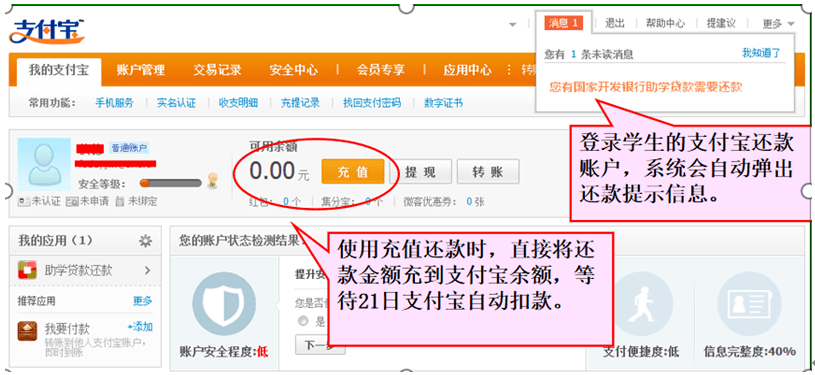Click the 下一步 button
The height and width of the screenshot is (375, 815).
tap(320, 345)
